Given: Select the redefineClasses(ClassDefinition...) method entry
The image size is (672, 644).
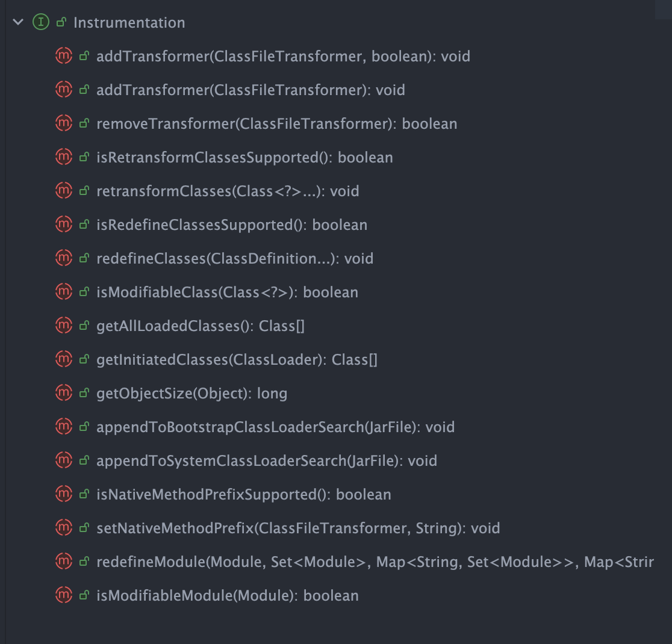Looking at the screenshot, I should tap(235, 258).
